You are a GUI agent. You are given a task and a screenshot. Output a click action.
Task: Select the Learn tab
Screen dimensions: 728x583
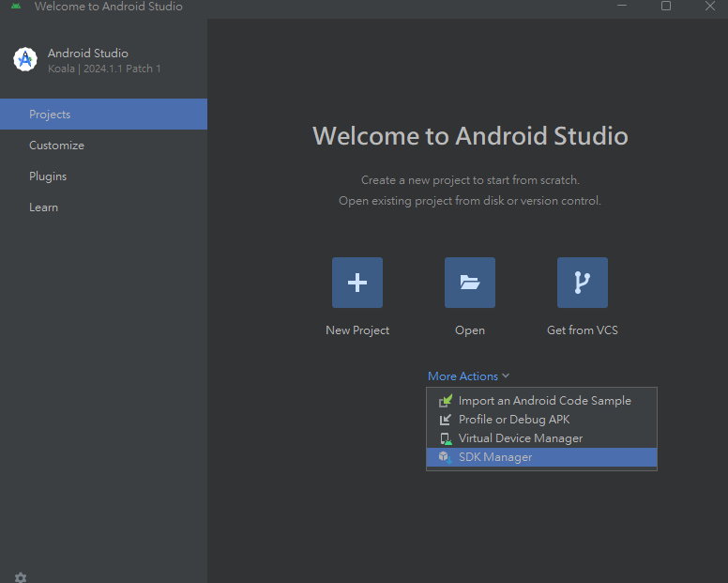coord(103,207)
